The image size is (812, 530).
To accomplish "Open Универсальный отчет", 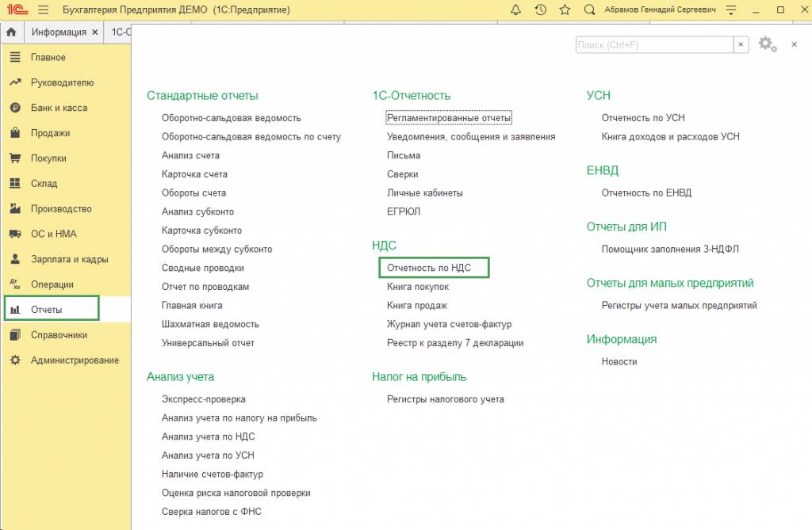I will (208, 343).
